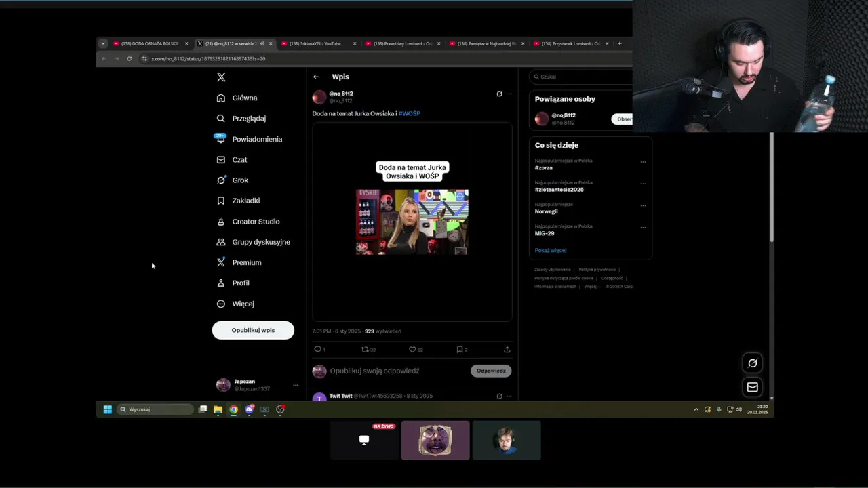Switch to Przystanek Lombard tab
This screenshot has height=488, width=868.
571,43
